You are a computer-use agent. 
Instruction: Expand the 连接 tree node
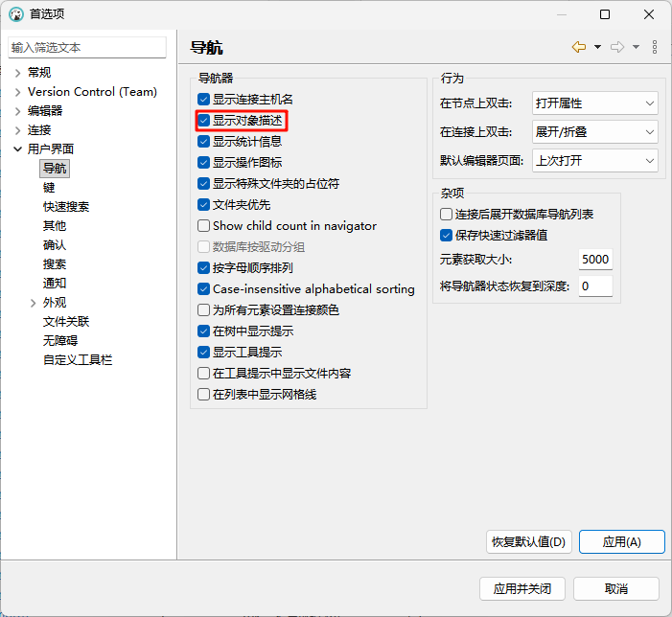tap(17, 130)
